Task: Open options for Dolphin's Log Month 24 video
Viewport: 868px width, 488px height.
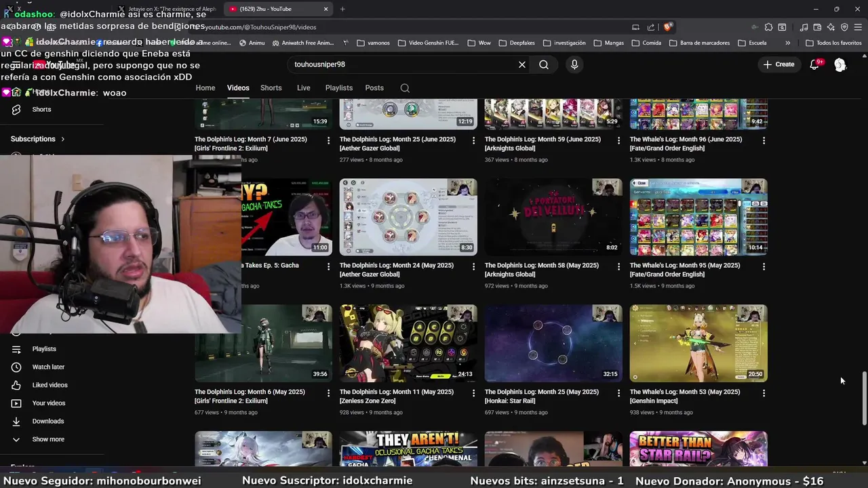Action: (474, 267)
